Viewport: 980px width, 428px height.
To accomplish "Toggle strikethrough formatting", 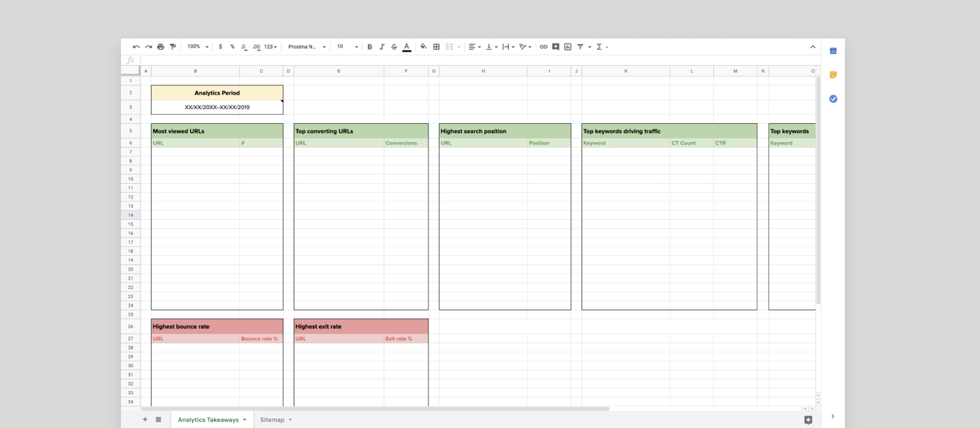I will pyautogui.click(x=394, y=47).
